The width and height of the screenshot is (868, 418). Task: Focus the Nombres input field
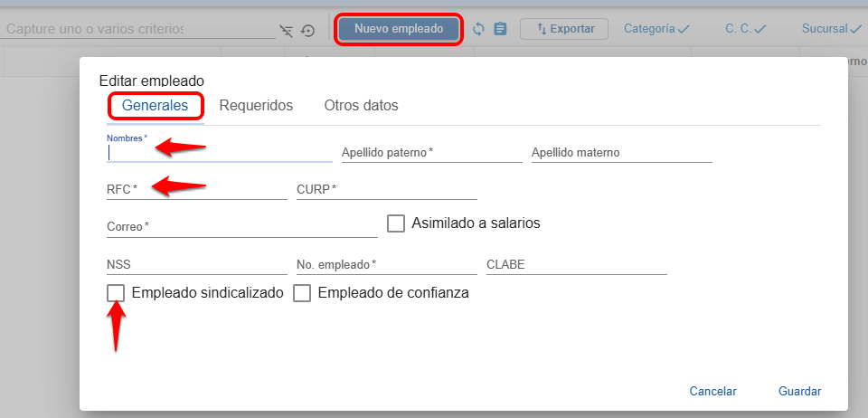219,153
